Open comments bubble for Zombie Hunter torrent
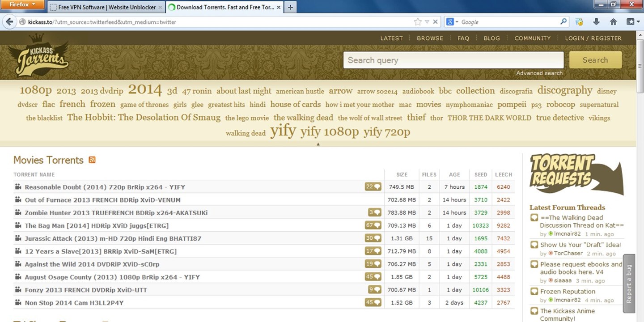The height and width of the screenshot is (322, 644). tap(374, 212)
